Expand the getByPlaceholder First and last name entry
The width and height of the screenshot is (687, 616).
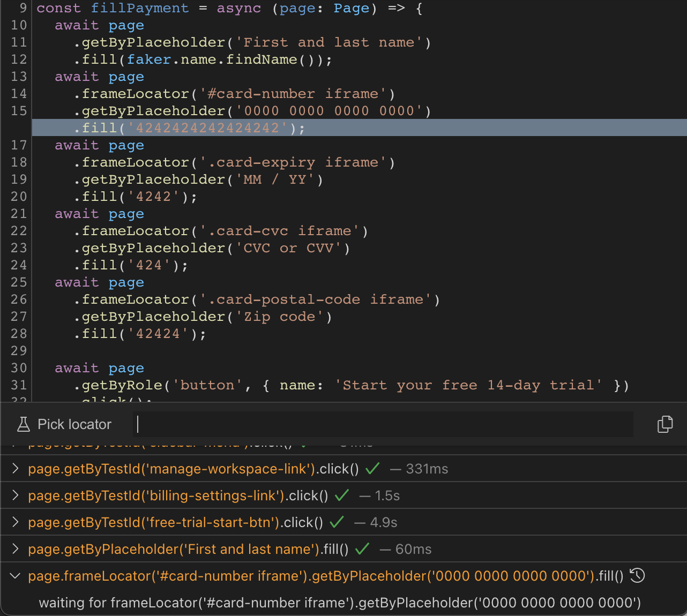[x=14, y=549]
